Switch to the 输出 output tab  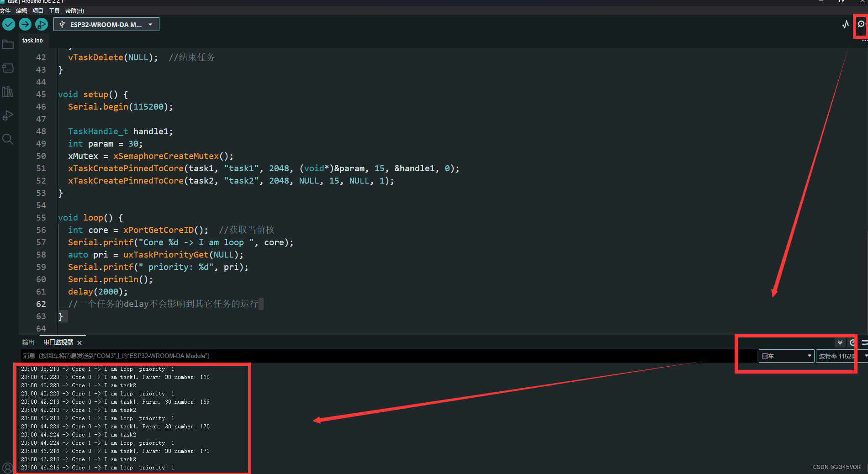[x=28, y=342]
